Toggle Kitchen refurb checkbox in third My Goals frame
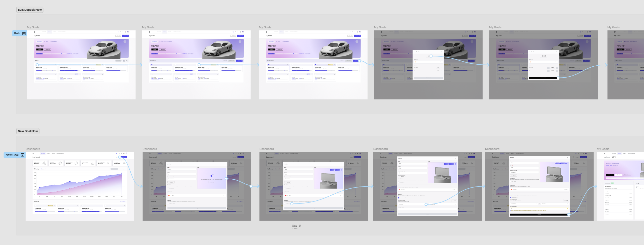The image size is (644, 245). [x=316, y=65]
